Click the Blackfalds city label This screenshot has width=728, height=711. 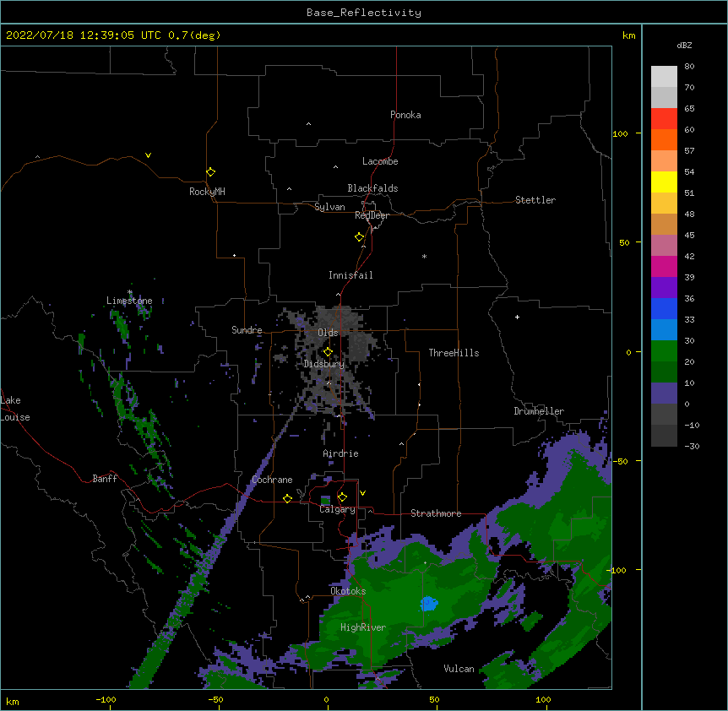coord(372,188)
